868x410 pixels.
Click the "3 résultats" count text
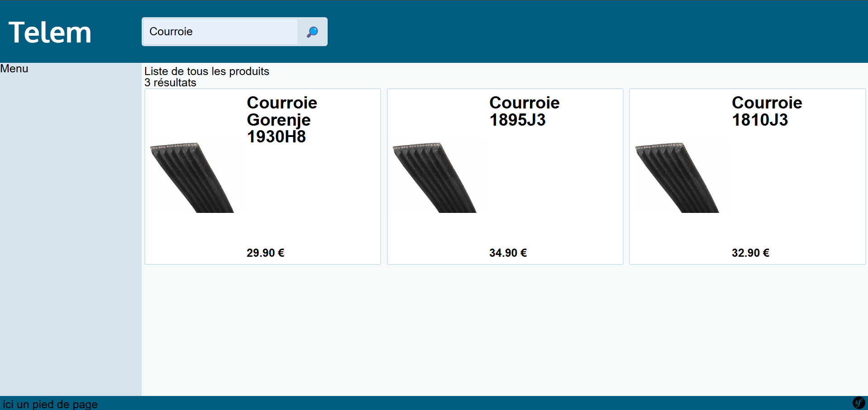point(170,83)
